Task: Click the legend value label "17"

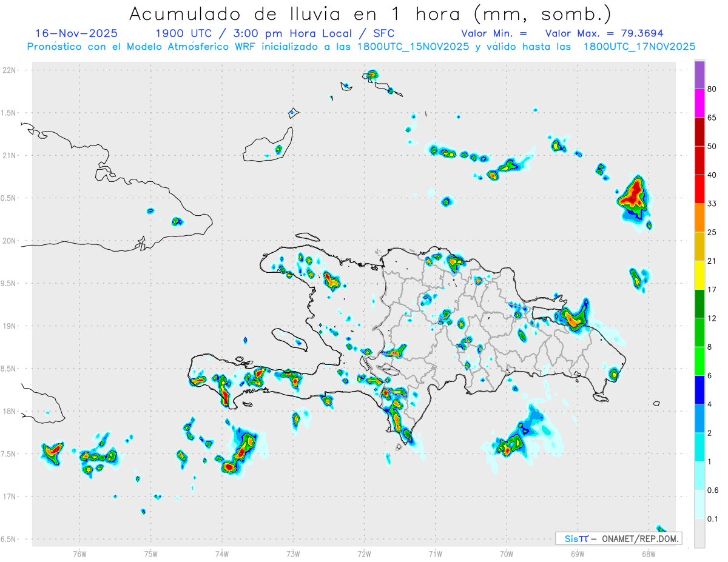Action: tap(712, 290)
